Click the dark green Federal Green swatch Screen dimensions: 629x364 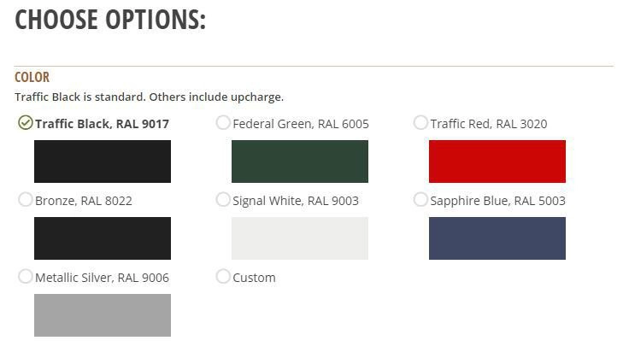pyautogui.click(x=300, y=161)
